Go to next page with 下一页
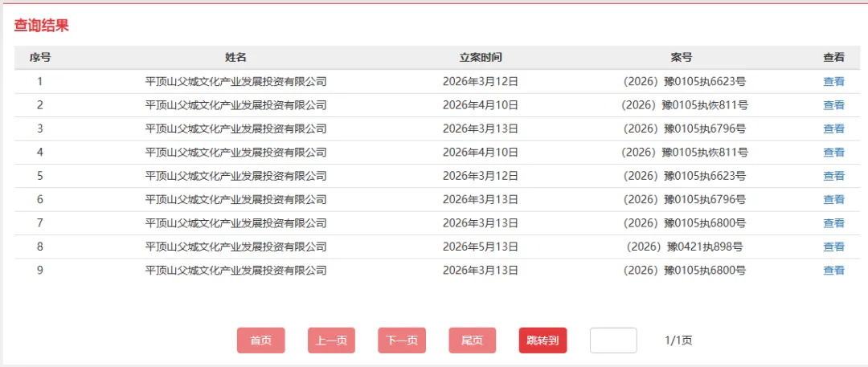 [x=402, y=340]
